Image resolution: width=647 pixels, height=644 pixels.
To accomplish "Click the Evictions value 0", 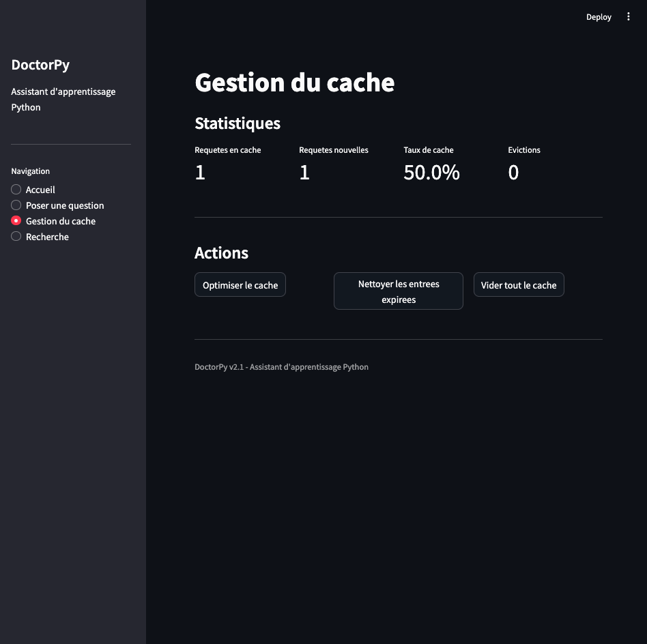I will pyautogui.click(x=513, y=173).
